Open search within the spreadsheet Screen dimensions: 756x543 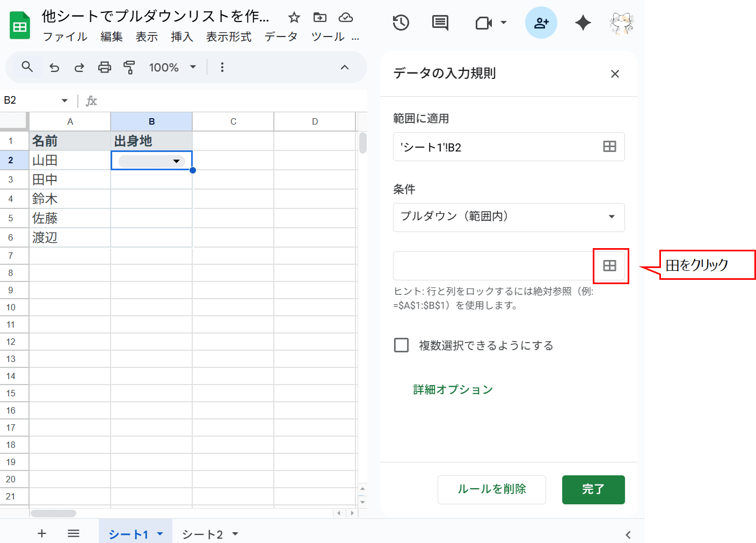pos(27,67)
